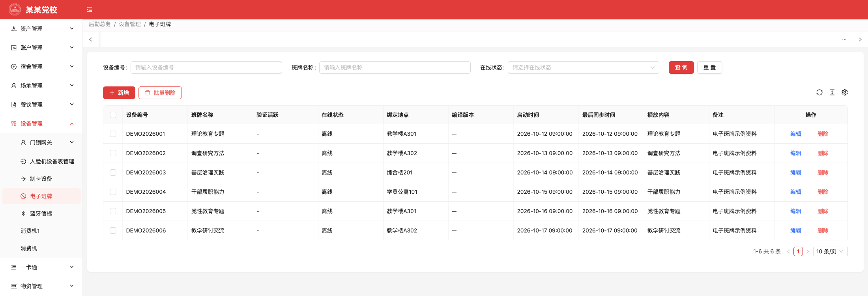868x296 pixels.
Task: Check the row DEMO2026003 checkbox
Action: point(113,172)
